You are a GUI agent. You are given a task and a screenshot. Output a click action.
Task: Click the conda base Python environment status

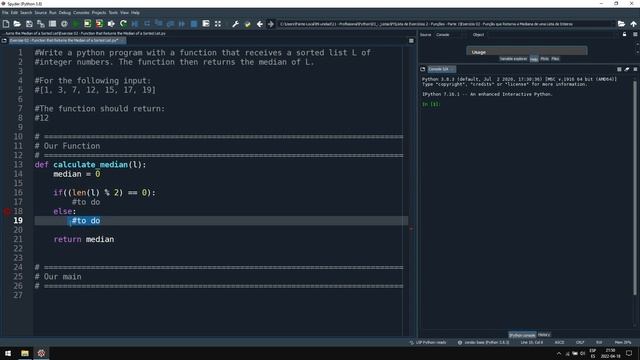[x=483, y=342]
